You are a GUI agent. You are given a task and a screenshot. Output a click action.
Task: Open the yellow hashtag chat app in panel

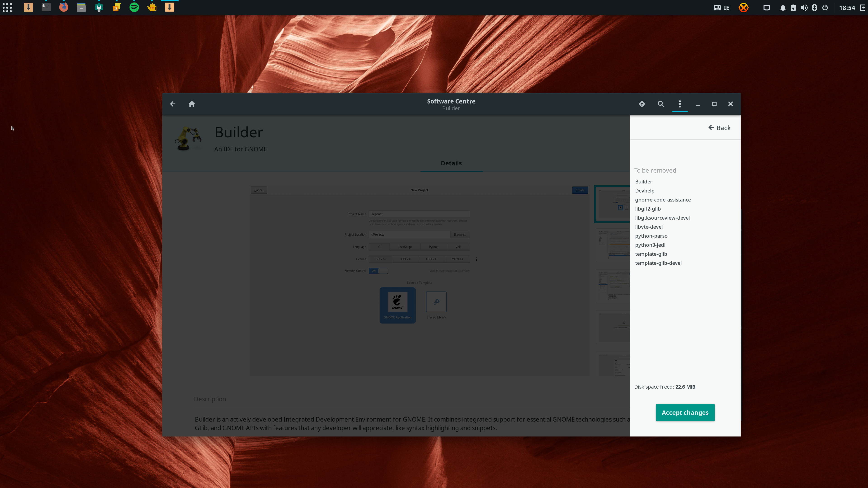(117, 7)
